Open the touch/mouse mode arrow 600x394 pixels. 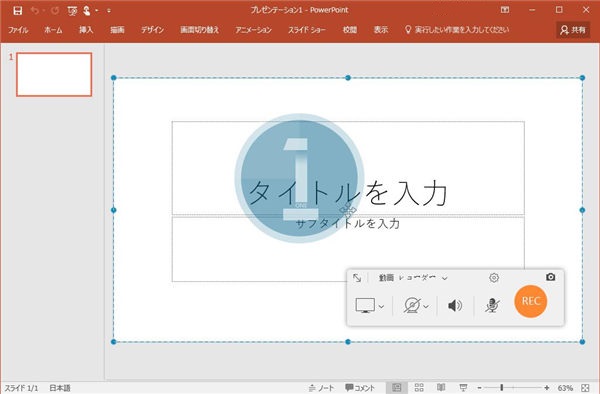(97, 11)
